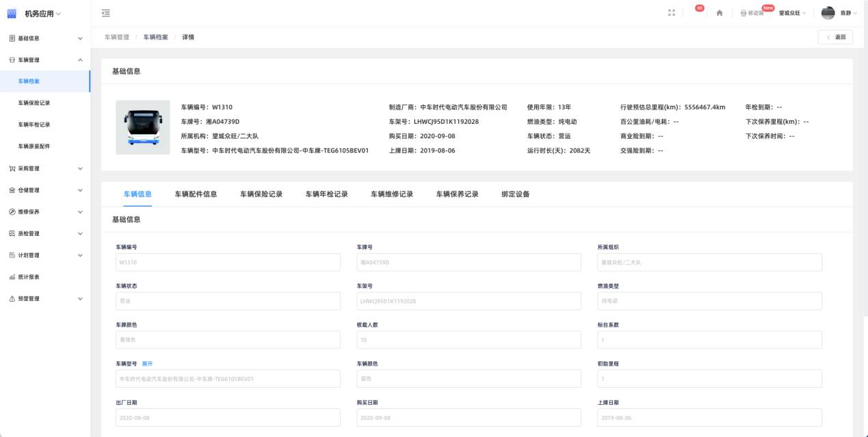Screen dimensions: 868x437
Task: Click the 预警管理 warning triangle icon
Action: pyautogui.click(x=12, y=299)
